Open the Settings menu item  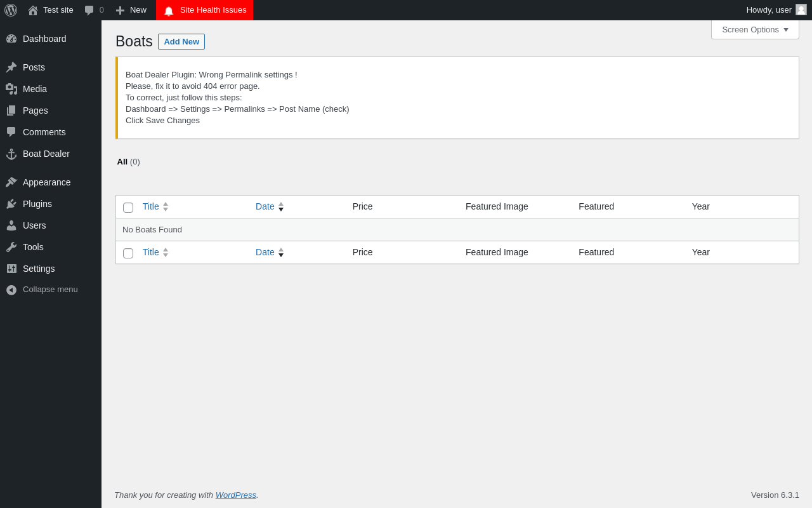pyautogui.click(x=51, y=269)
